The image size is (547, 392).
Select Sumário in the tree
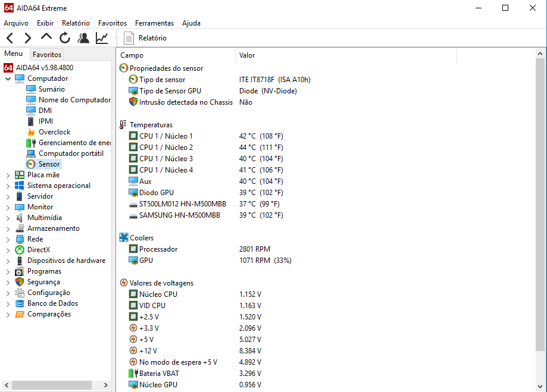(52, 89)
